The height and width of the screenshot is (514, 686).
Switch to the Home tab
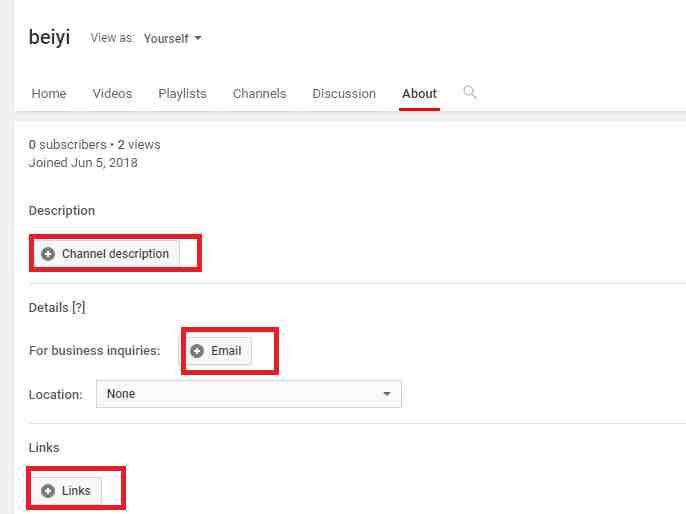pyautogui.click(x=49, y=94)
